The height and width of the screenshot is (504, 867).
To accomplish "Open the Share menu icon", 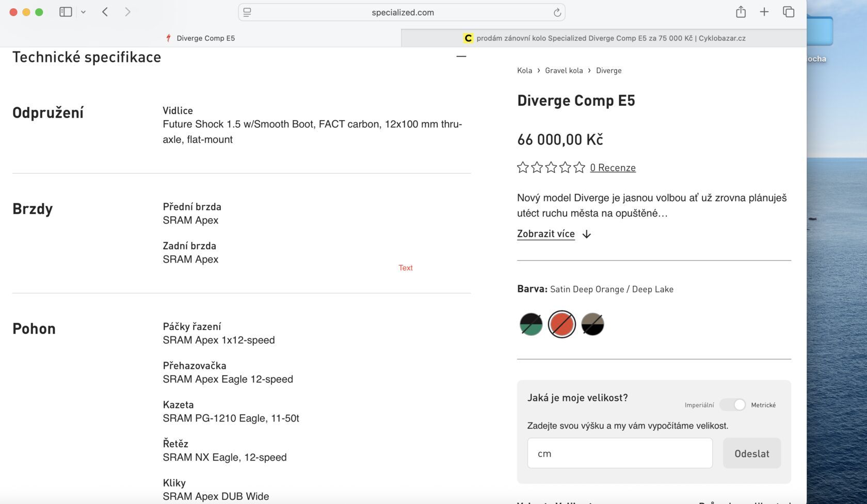I will (x=741, y=12).
